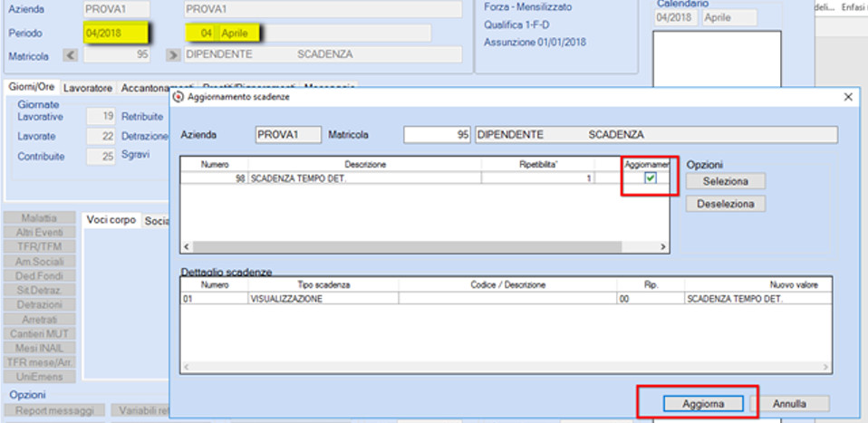The image size is (868, 423).
Task: Click the Annulla button
Action: click(x=789, y=404)
